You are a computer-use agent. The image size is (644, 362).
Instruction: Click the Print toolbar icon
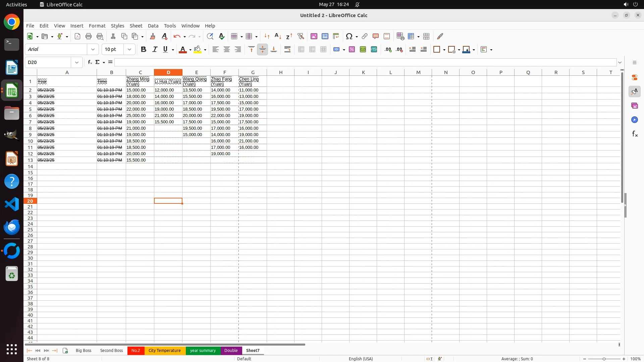[x=89, y=36]
